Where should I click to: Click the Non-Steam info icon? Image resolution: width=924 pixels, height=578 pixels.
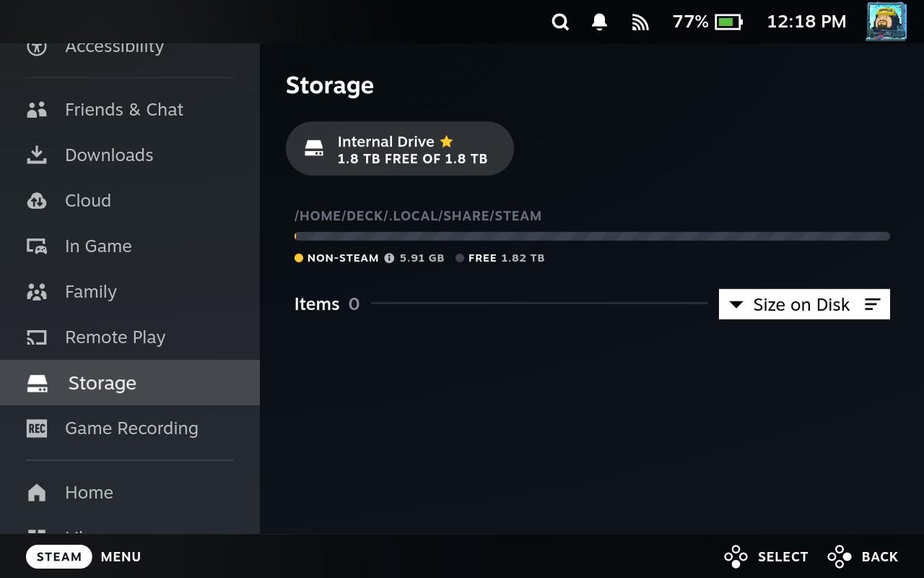(389, 258)
